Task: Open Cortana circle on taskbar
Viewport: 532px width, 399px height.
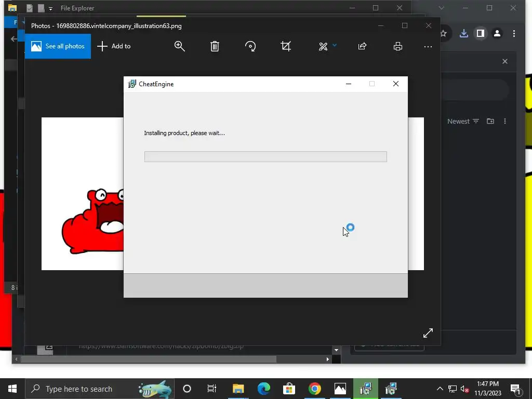Action: [187, 389]
